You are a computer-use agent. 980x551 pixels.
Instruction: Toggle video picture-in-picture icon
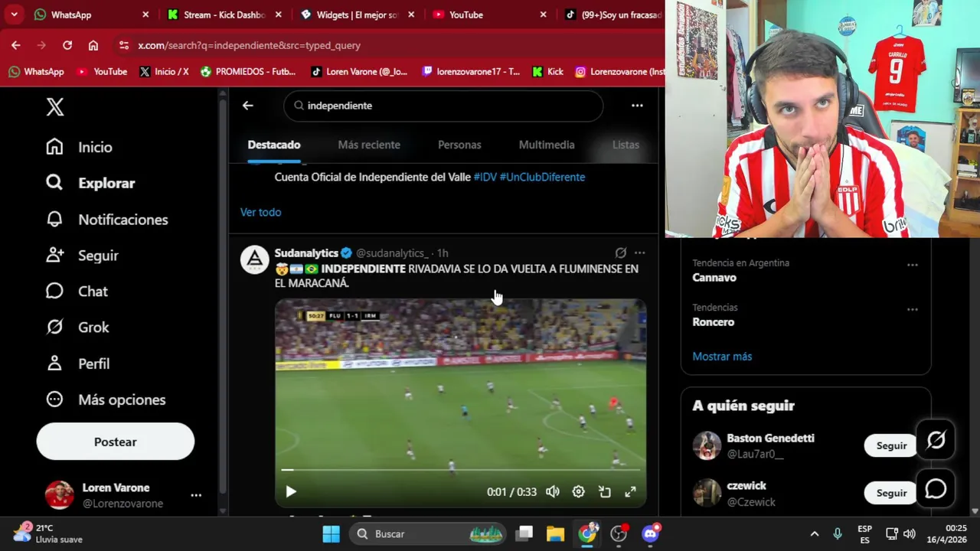[x=605, y=492]
